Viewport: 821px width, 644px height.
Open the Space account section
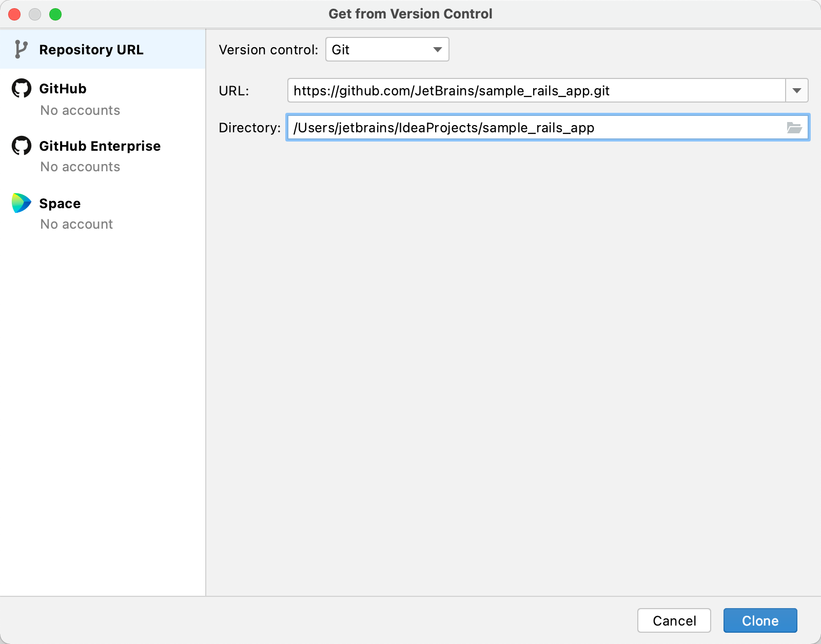60,203
